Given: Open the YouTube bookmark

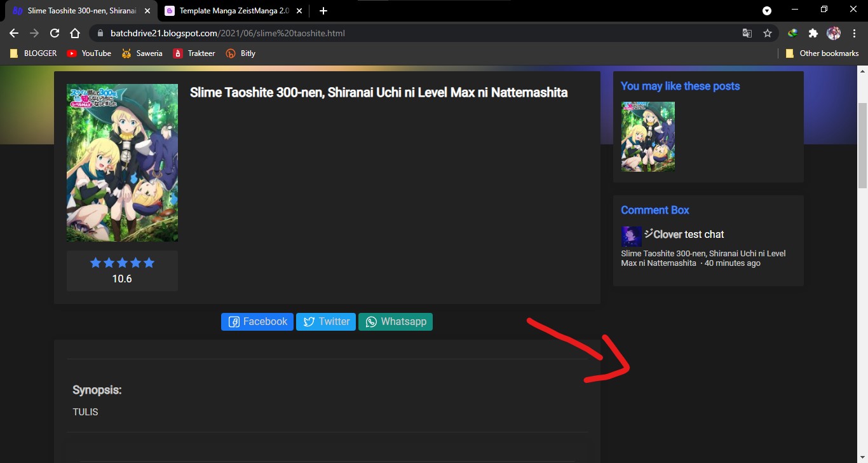Looking at the screenshot, I should (89, 53).
